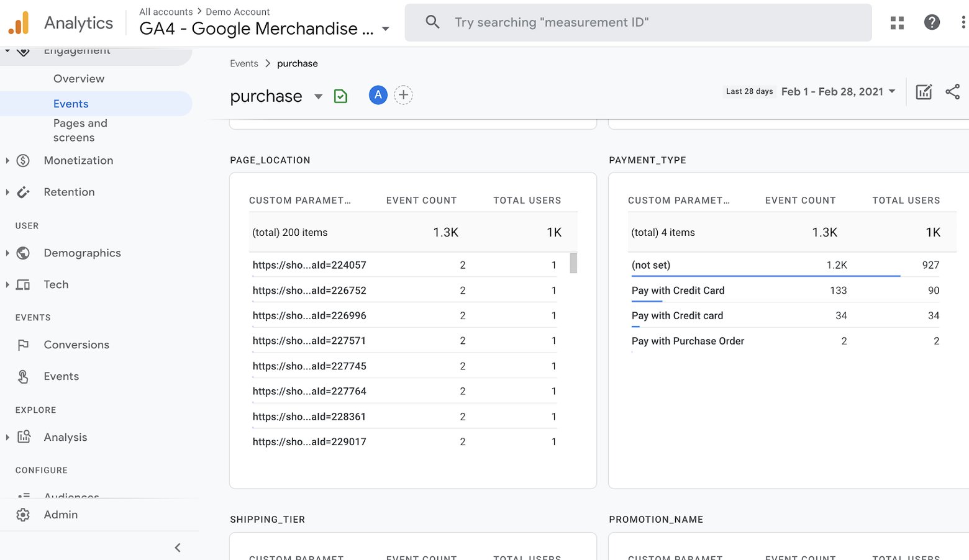Screen dimensions: 969x560
Task: Open the purchase event dropdown
Action: (x=318, y=97)
